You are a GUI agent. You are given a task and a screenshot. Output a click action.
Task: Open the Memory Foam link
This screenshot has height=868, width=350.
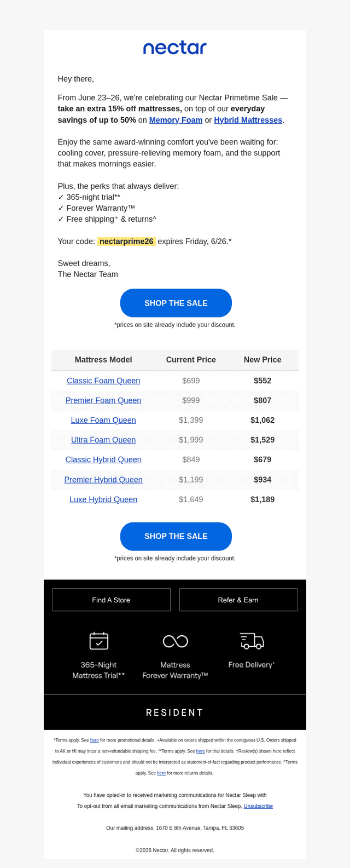point(176,120)
